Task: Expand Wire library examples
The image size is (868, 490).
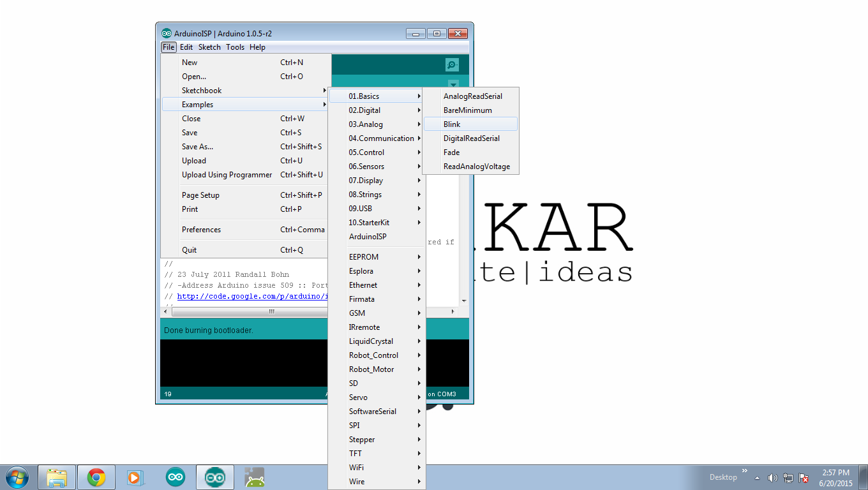Action: click(377, 482)
